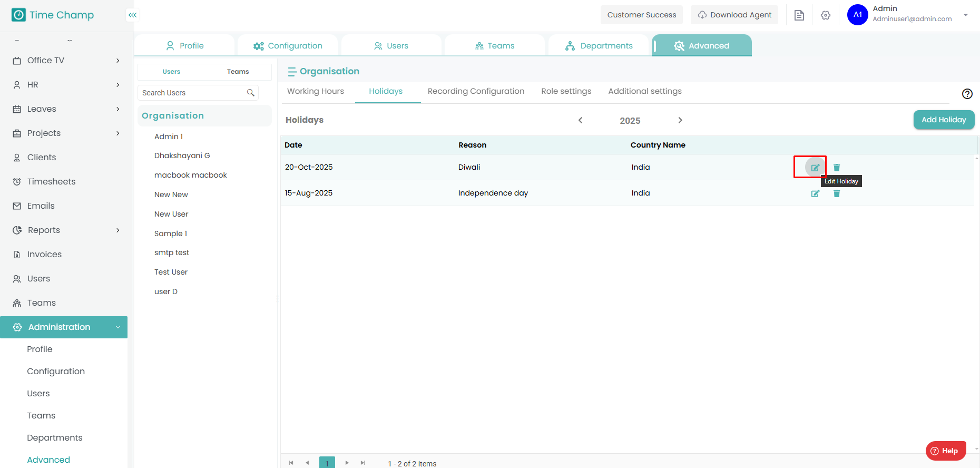Viewport: 980px width, 468px height.
Task: Click the edit icon for Diwali holiday
Action: point(815,168)
